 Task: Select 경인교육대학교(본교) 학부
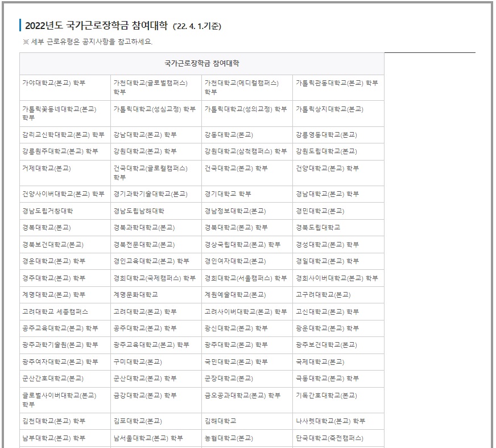click(x=151, y=261)
